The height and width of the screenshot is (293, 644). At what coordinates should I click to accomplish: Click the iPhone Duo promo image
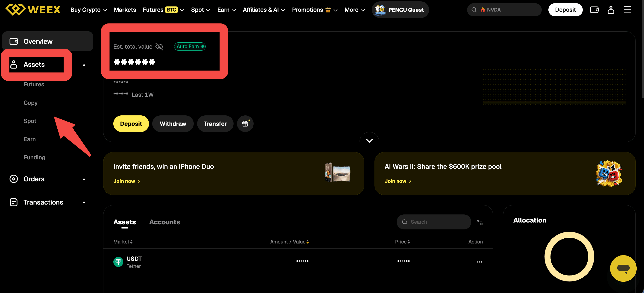[x=338, y=173]
